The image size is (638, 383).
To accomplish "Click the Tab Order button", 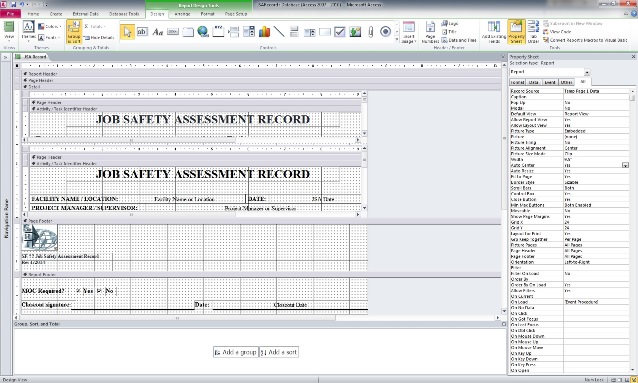I will (533, 32).
